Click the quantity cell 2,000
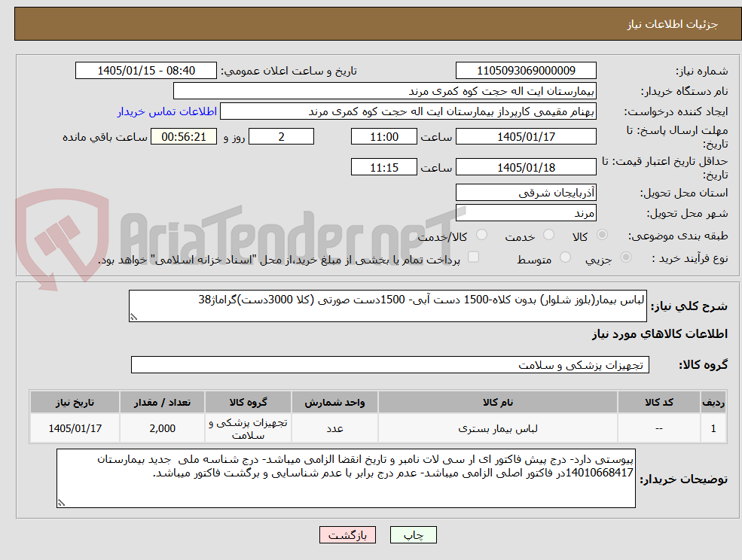The height and width of the screenshot is (560, 742). coord(162,428)
